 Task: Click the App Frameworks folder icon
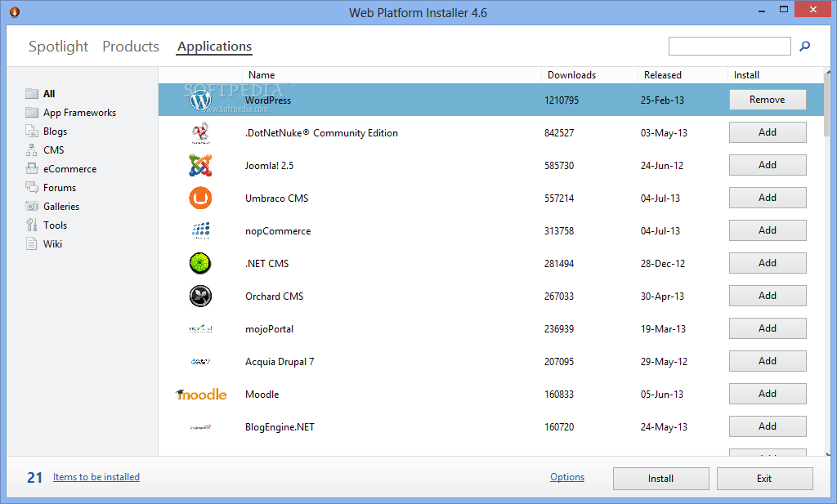coord(32,112)
